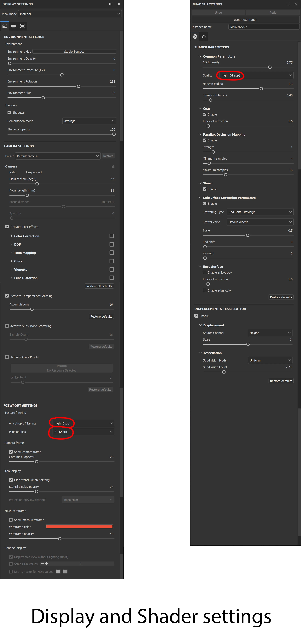Click Restore all defaults button
Viewport: 301px width, 644px height.
[99, 286]
